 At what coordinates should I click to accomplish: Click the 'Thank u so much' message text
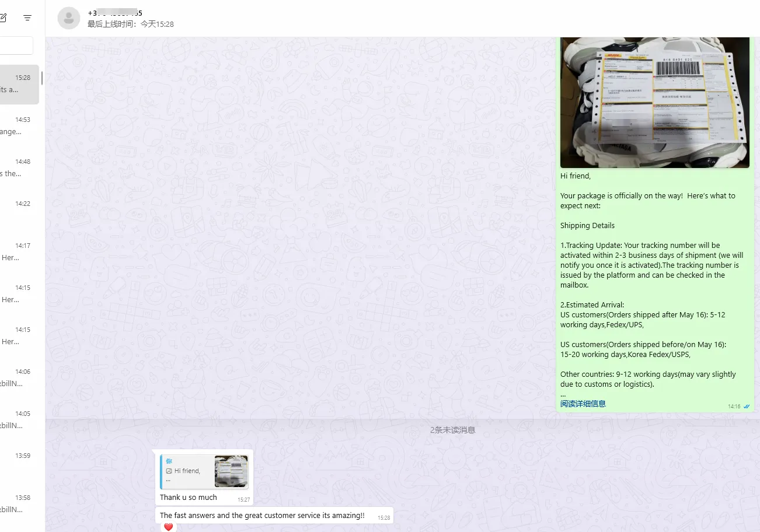point(188,498)
